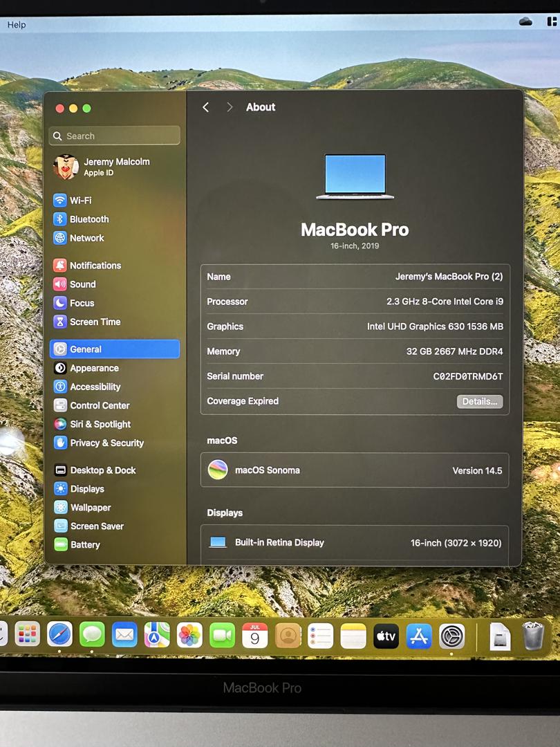Viewport: 560px width, 747px height.
Task: Click the MacBook Pro laptop image
Action: pyautogui.click(x=355, y=177)
